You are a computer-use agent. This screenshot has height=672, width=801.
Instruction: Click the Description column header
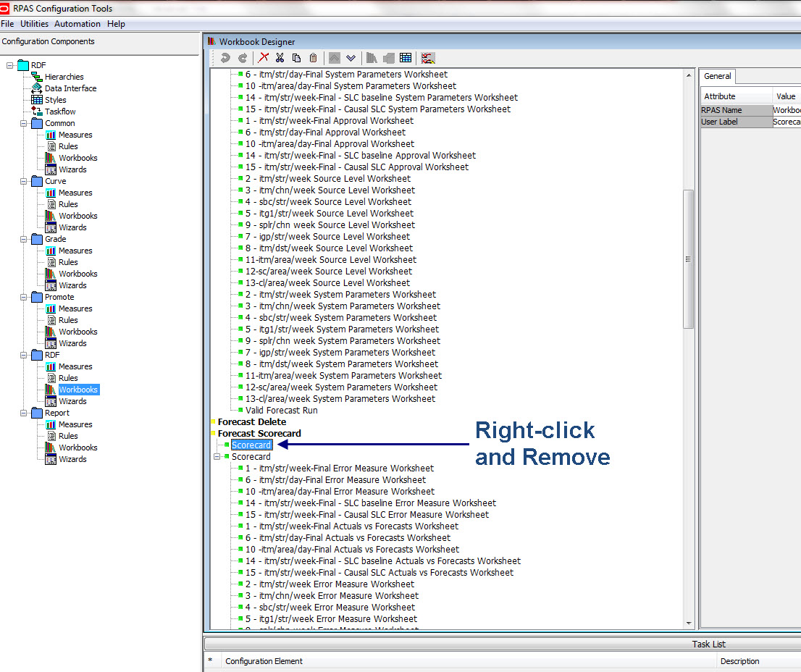point(759,661)
